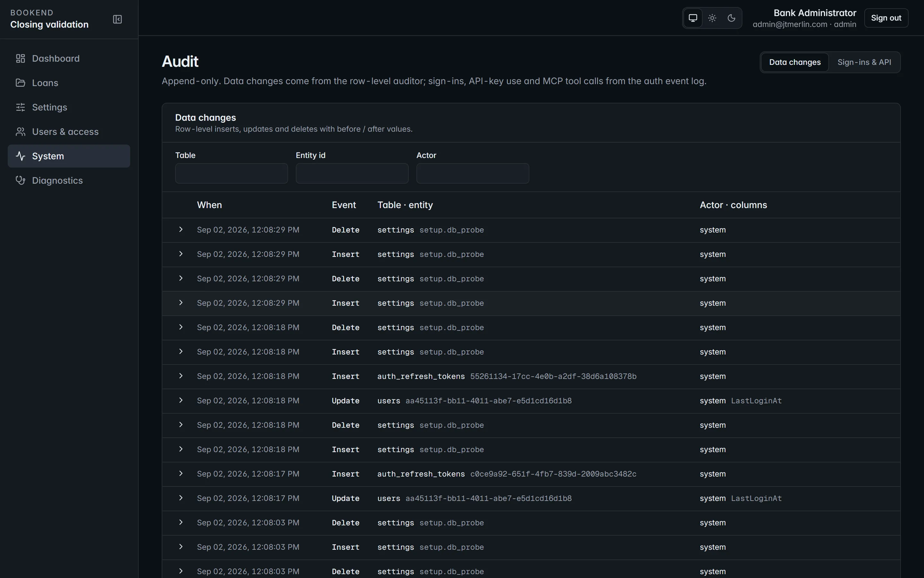Open Loans via its folder icon
This screenshot has width=924, height=578.
(x=20, y=83)
